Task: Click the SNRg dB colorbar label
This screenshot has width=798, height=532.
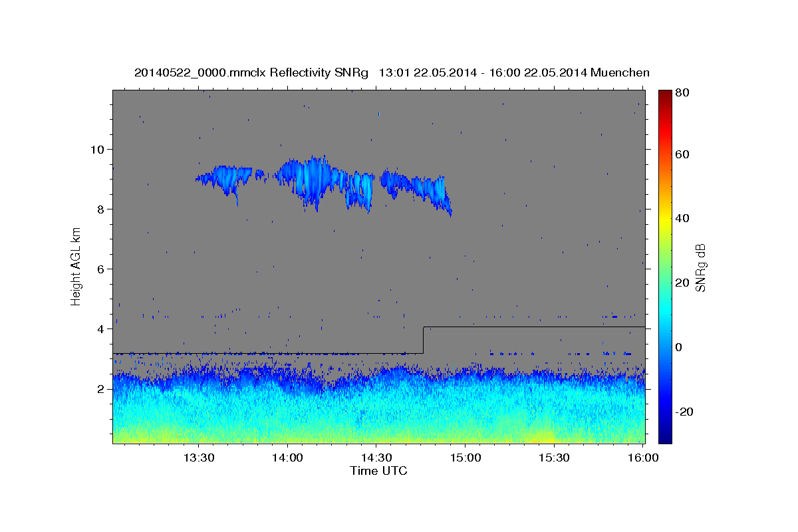Action: coord(700,267)
